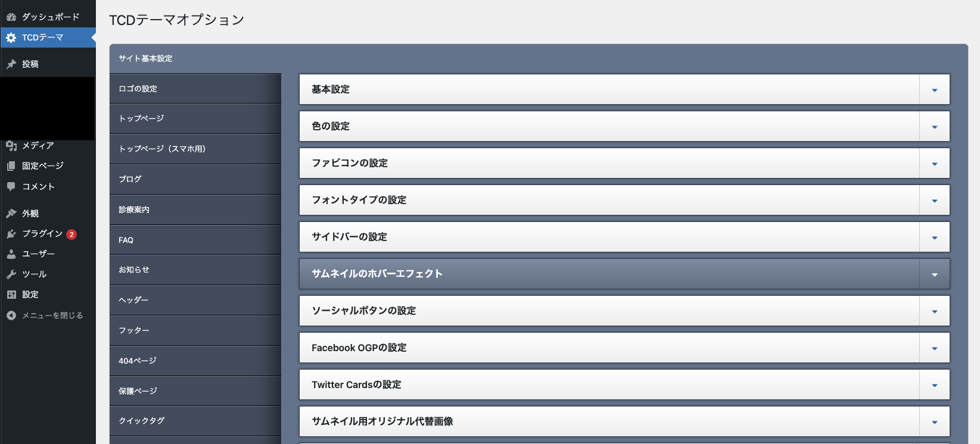Click the Media icon in sidebar
Screen dimensions: 980x444
pos(11,145)
